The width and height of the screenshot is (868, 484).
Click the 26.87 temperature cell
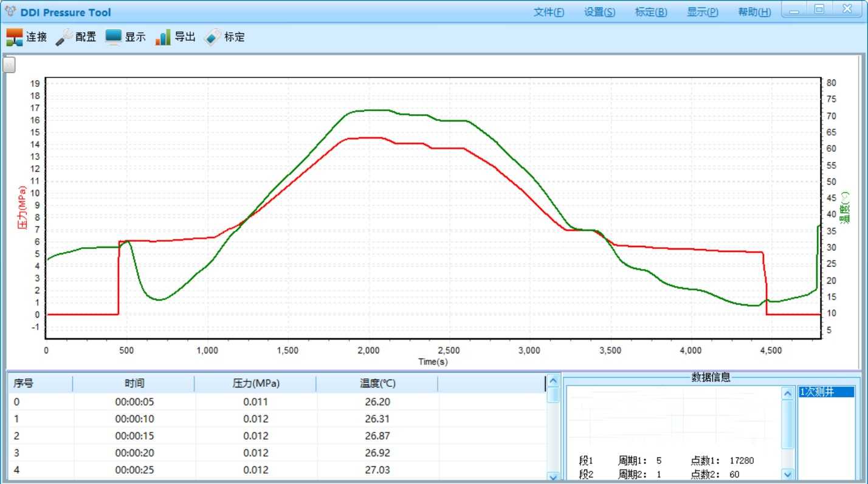(377, 436)
